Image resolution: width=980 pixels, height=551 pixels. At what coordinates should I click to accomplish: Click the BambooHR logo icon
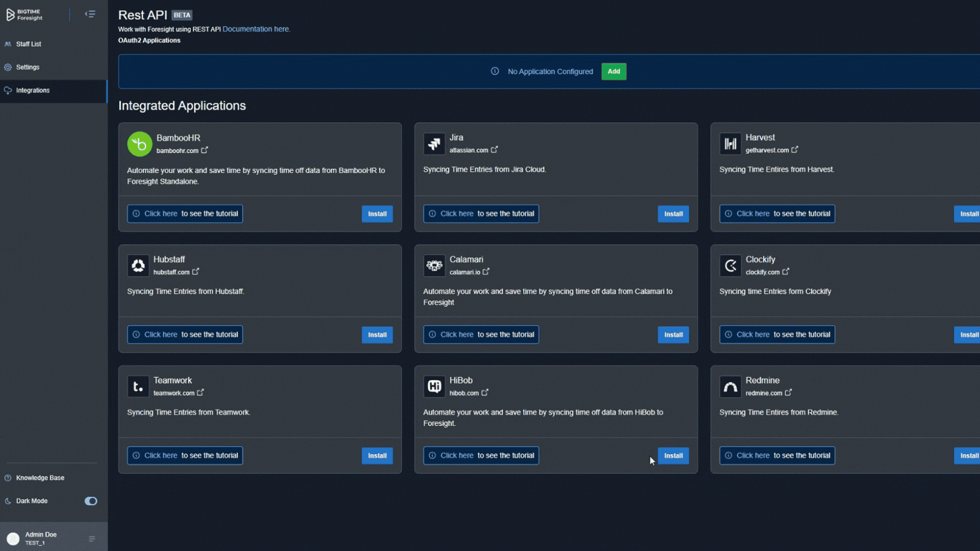coord(140,144)
